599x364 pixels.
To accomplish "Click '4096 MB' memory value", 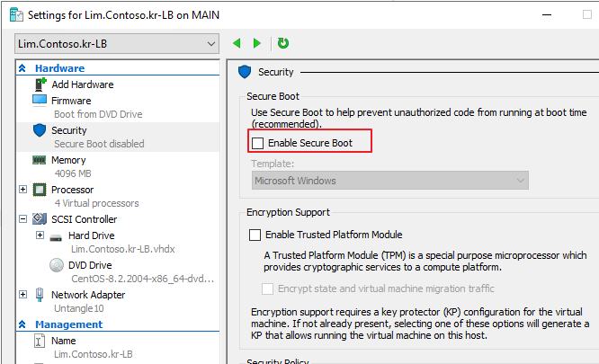I will [x=73, y=173].
